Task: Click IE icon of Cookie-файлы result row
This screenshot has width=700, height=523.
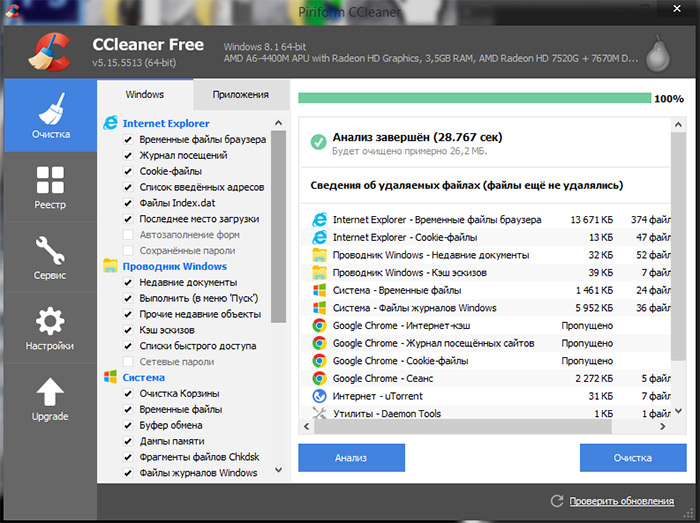Action: coord(319,237)
